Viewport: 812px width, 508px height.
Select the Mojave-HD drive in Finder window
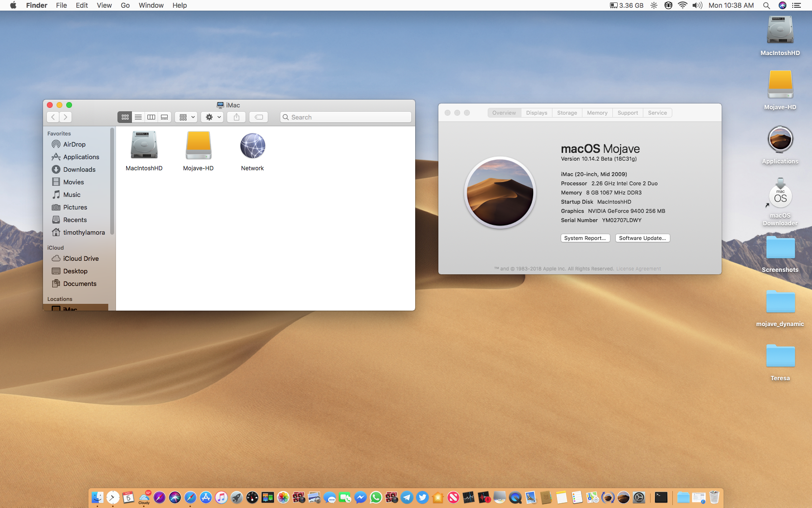pos(198,146)
